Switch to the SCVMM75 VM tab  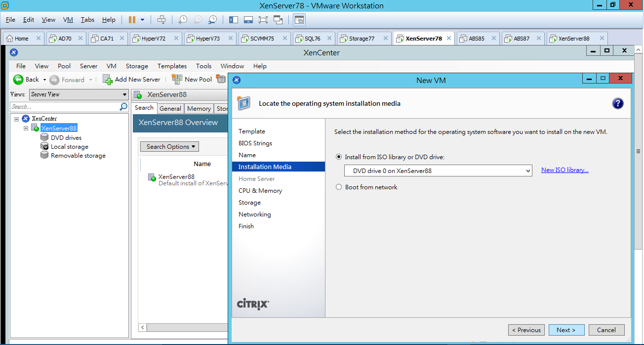click(x=262, y=39)
